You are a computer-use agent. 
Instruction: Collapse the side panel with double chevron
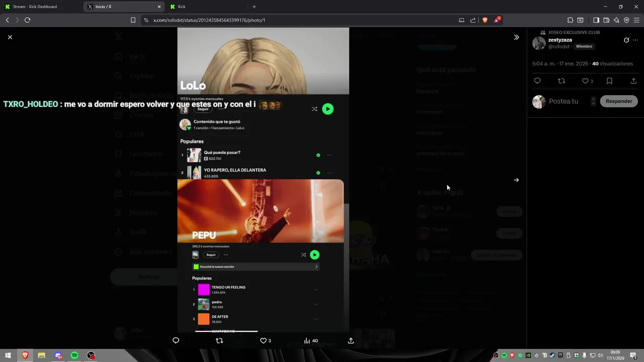click(516, 37)
